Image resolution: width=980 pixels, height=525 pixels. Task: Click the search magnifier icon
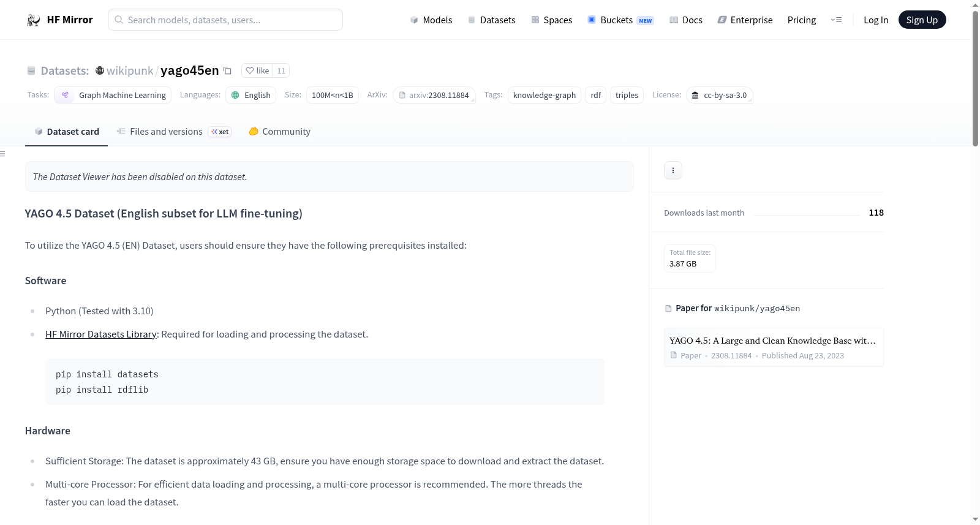tap(119, 20)
